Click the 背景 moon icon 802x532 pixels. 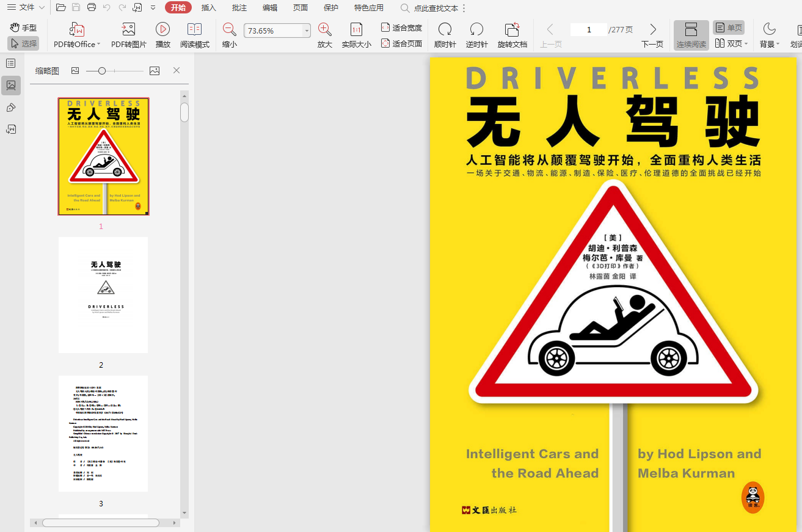click(x=769, y=29)
